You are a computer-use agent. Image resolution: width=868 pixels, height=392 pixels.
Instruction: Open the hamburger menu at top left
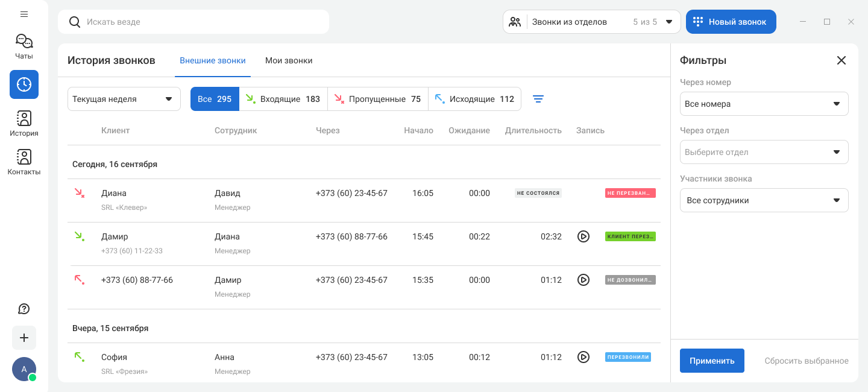24,14
